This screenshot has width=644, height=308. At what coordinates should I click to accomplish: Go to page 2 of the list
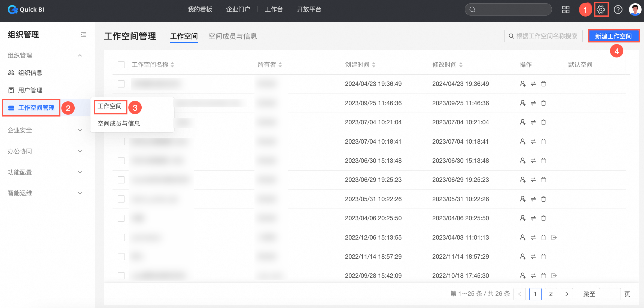pyautogui.click(x=551, y=294)
